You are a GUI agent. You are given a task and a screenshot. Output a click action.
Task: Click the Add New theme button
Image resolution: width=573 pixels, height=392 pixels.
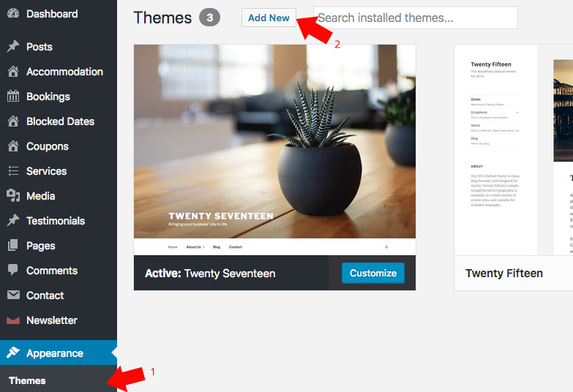click(269, 18)
